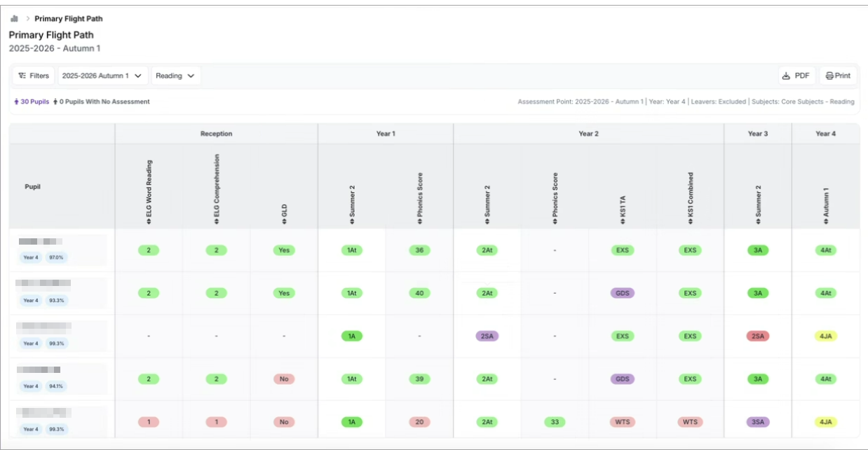Expand the 2025-2026 Autumn 1 dropdown
Screen dimensions: 868x450
(x=103, y=76)
